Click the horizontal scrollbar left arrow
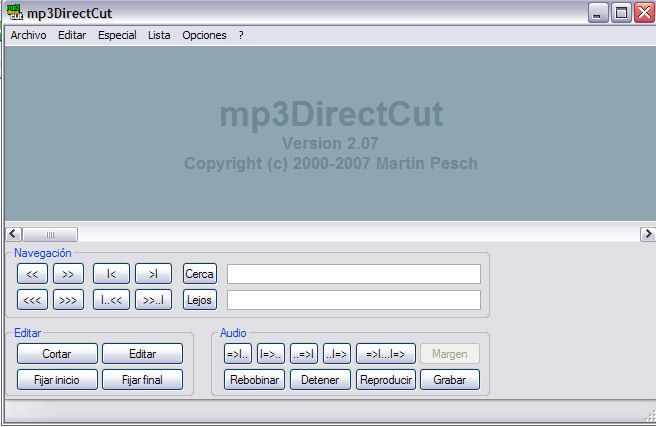The image size is (656, 427). point(13,234)
